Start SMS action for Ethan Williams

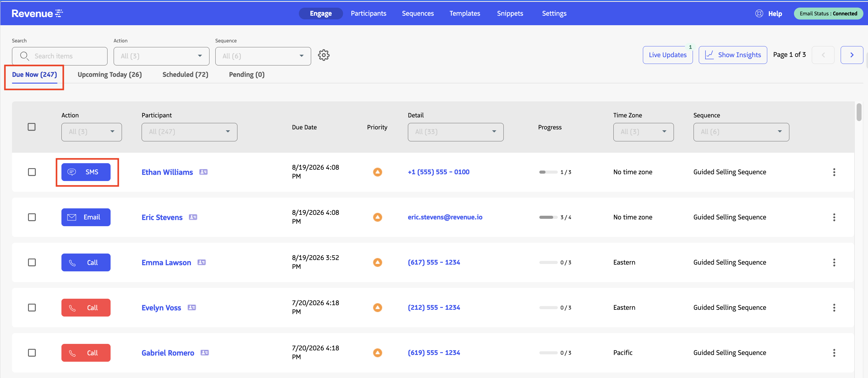(86, 172)
